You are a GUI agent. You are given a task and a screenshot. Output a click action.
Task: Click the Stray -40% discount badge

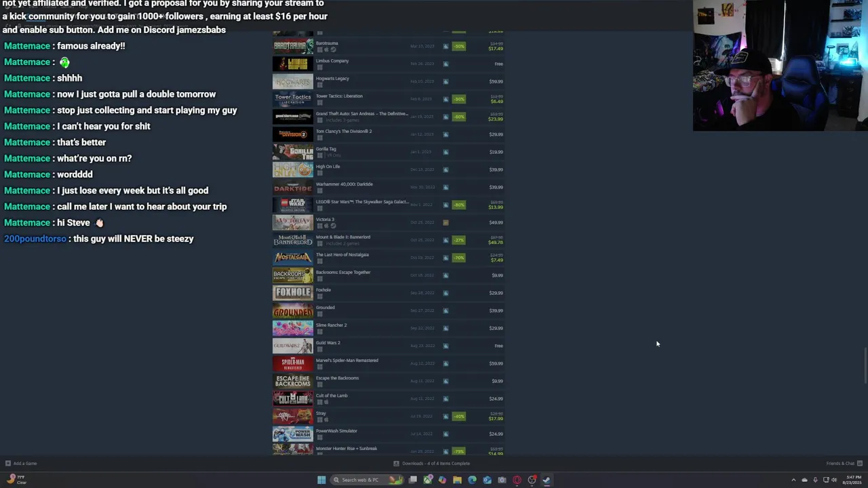[x=459, y=416]
